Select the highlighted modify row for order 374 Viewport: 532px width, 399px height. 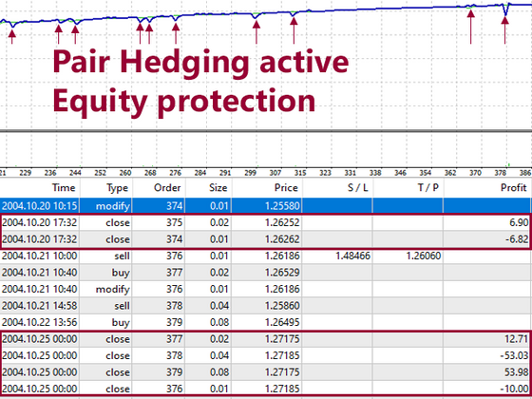265,206
